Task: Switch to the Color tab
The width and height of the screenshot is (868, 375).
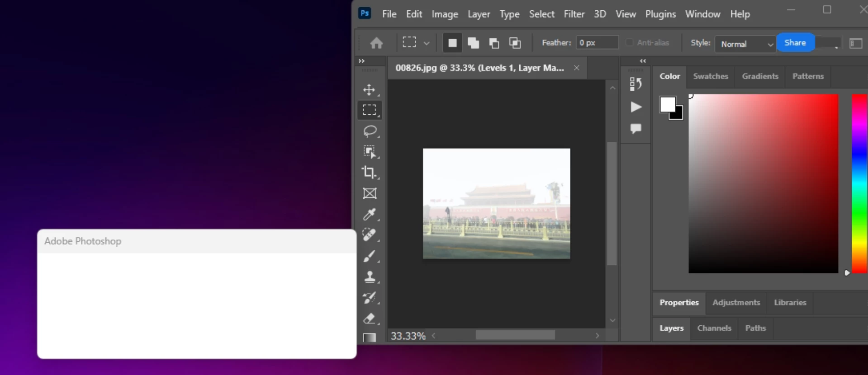Action: click(x=669, y=76)
